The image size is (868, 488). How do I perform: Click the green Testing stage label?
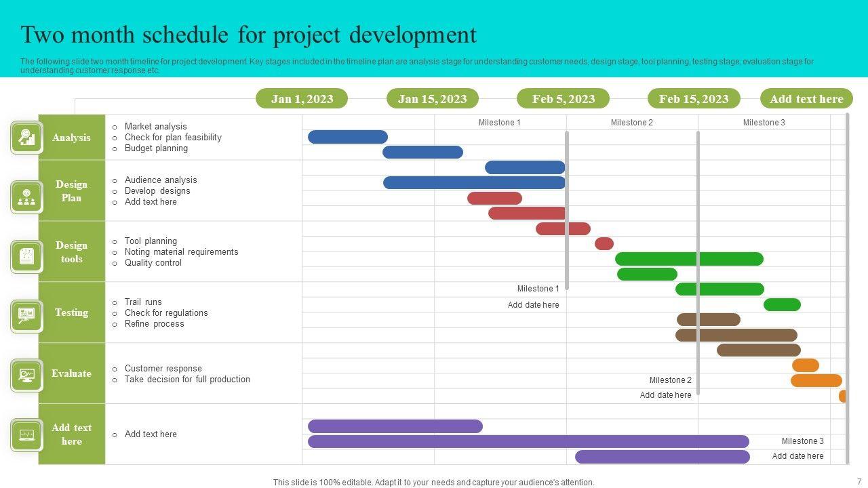[x=72, y=312]
